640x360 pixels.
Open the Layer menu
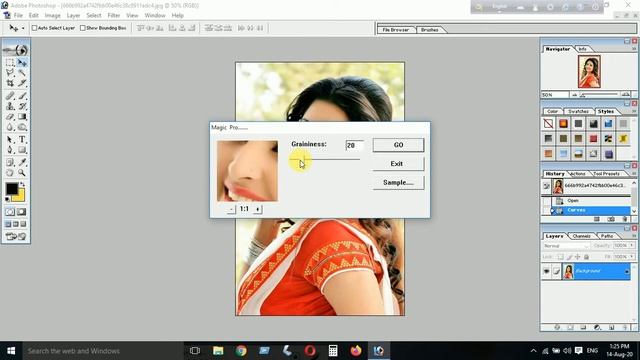[73, 16]
